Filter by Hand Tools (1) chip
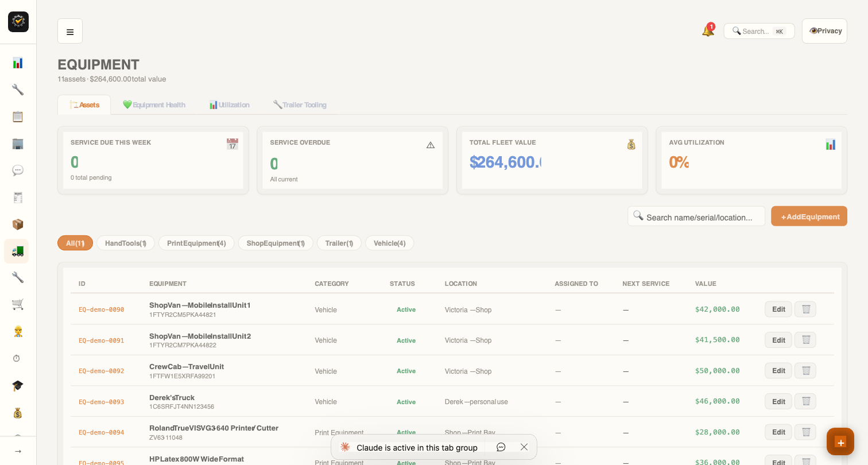 126,243
